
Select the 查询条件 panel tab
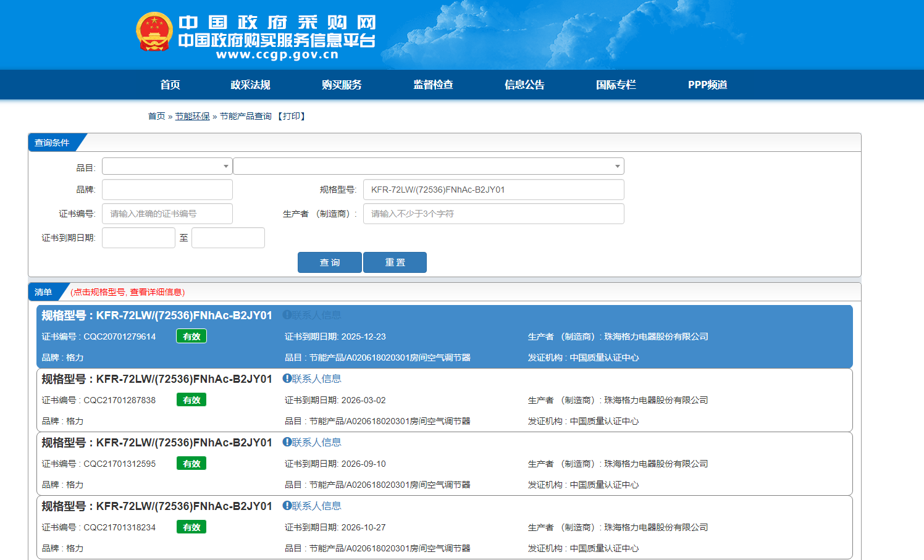[x=52, y=143]
